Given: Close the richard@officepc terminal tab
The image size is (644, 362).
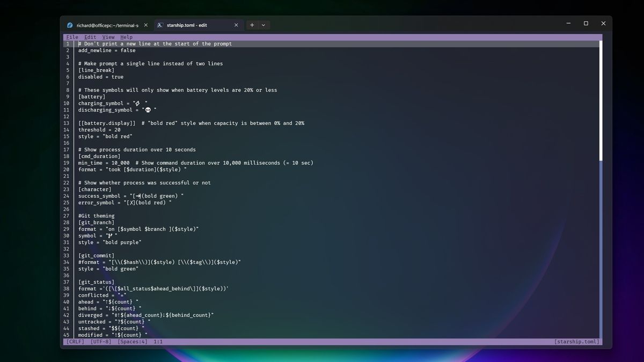Looking at the screenshot, I should pos(145,25).
